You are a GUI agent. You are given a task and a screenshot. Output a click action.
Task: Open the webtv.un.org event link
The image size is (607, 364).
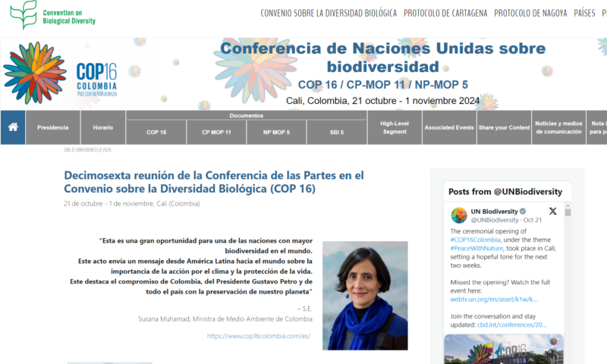[x=494, y=300]
